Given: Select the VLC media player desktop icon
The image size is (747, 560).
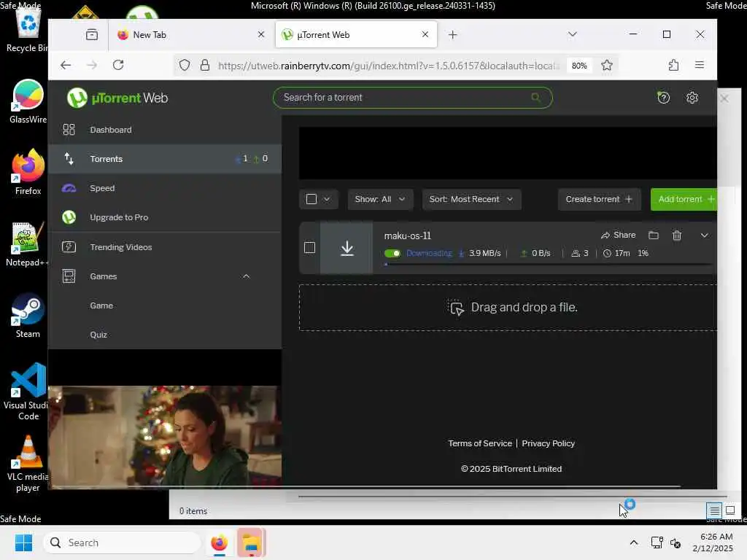Looking at the screenshot, I should [x=28, y=464].
